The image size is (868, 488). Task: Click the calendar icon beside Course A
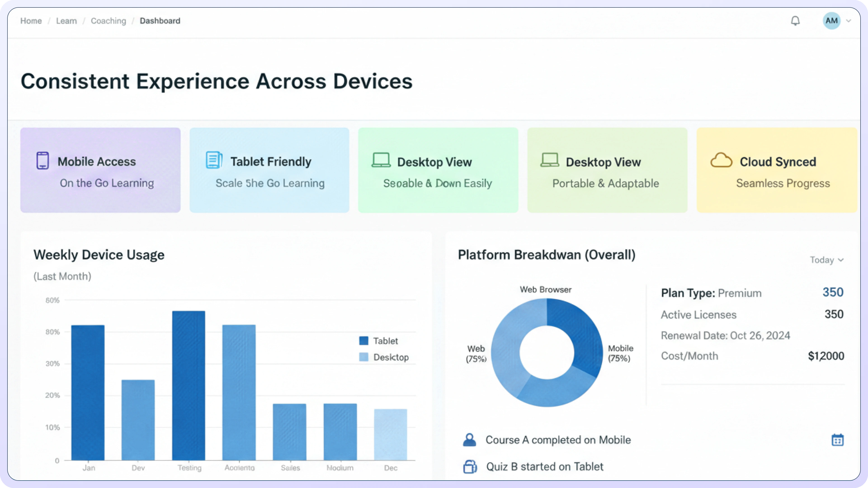pos(837,440)
